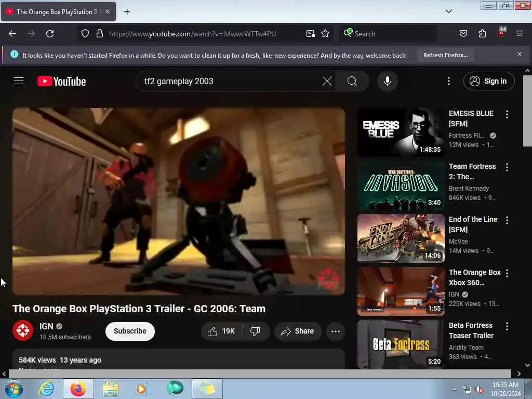Click the padlock site security icon

point(99,34)
